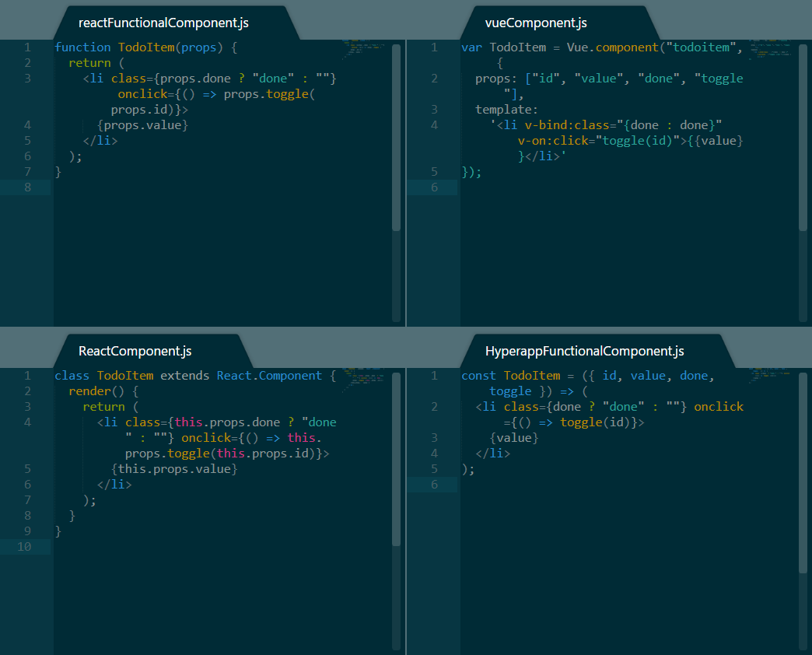812x655 pixels.
Task: Click the vertical scrollbar of ReactComponent.js pane
Action: pos(396,459)
